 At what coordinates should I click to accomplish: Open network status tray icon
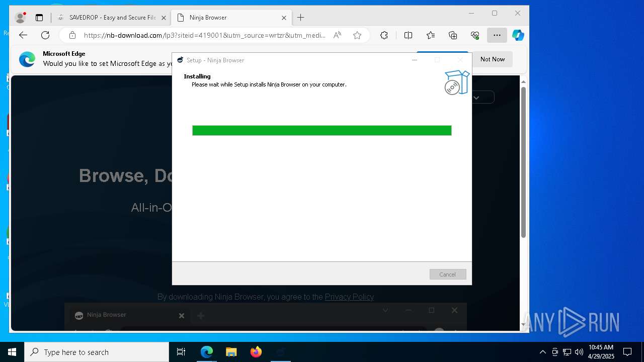coord(567,352)
